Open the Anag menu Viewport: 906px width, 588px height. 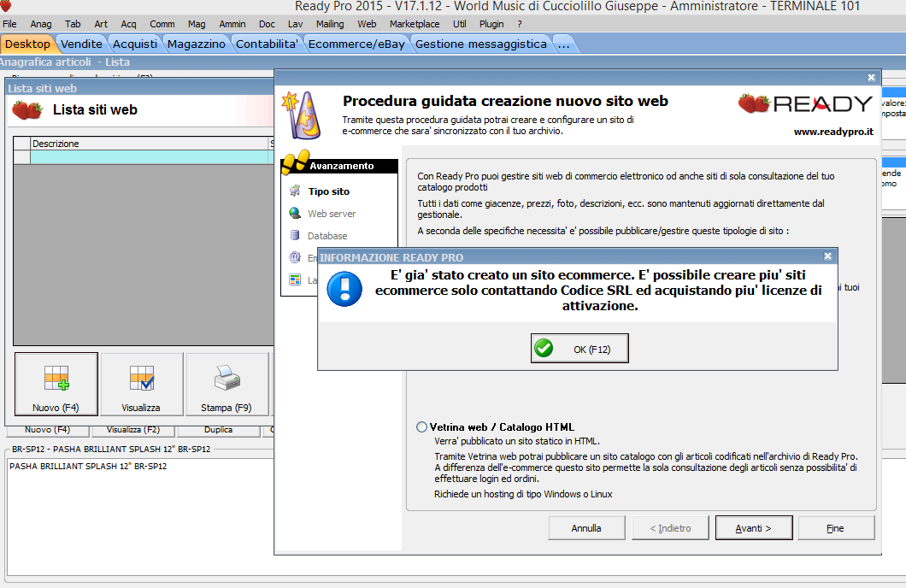40,24
